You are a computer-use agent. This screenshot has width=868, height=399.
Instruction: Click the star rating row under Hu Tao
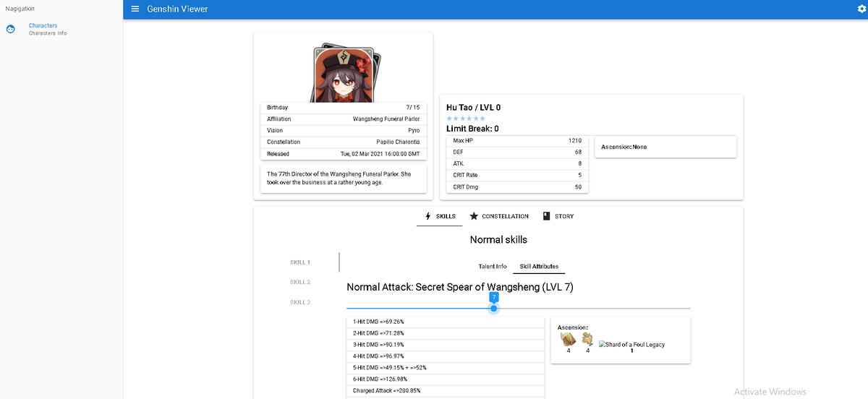[x=466, y=118]
